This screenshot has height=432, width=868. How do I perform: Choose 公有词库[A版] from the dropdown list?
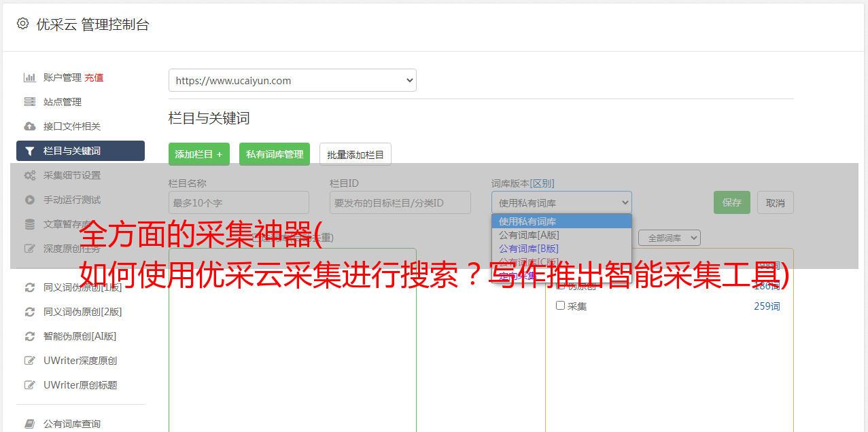[561, 235]
